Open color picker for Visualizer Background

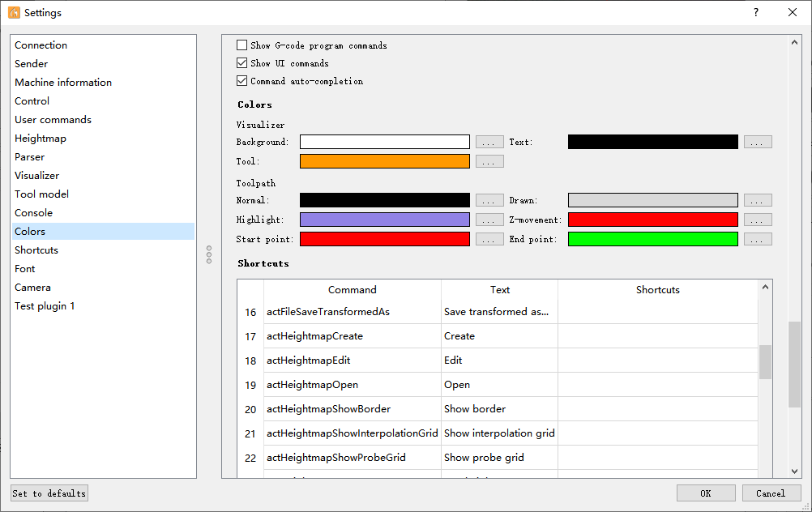(x=489, y=142)
